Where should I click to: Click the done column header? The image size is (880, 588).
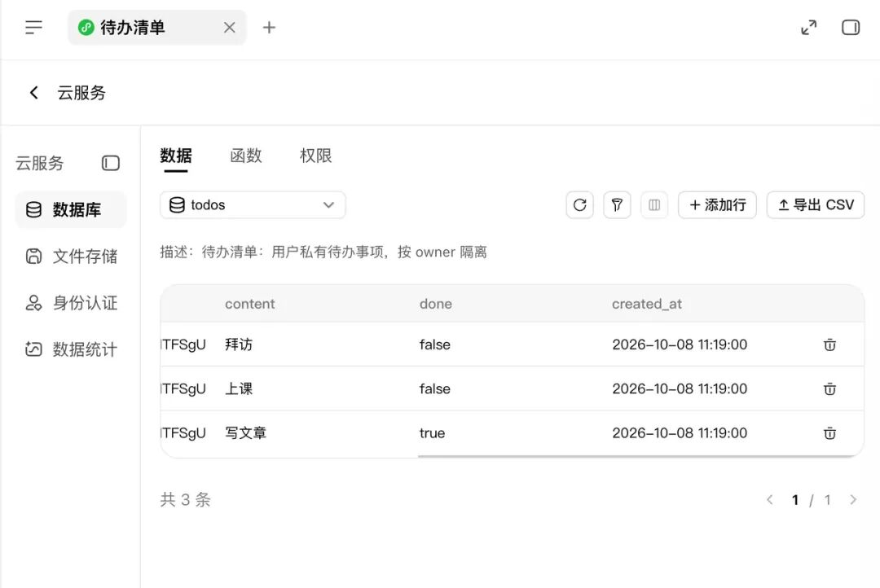435,304
